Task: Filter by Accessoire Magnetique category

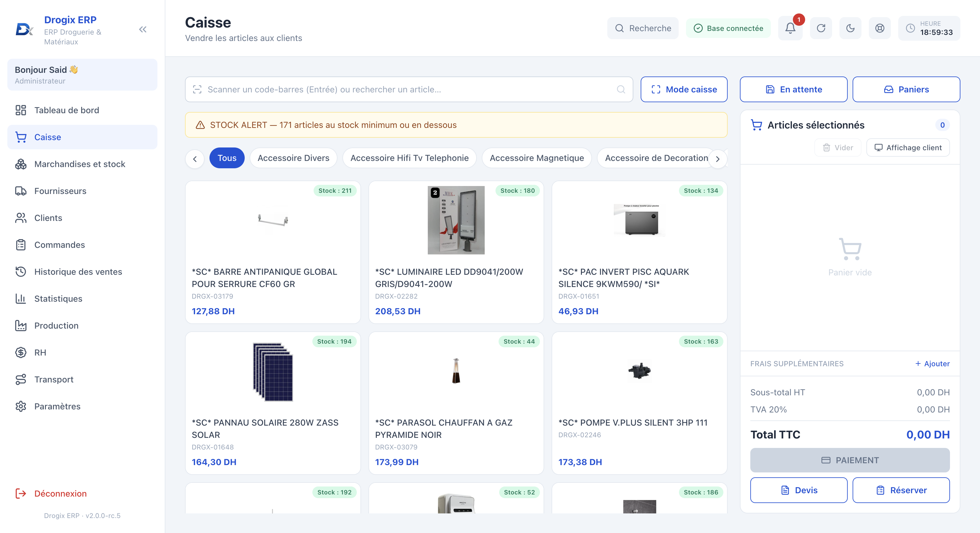Action: click(537, 158)
